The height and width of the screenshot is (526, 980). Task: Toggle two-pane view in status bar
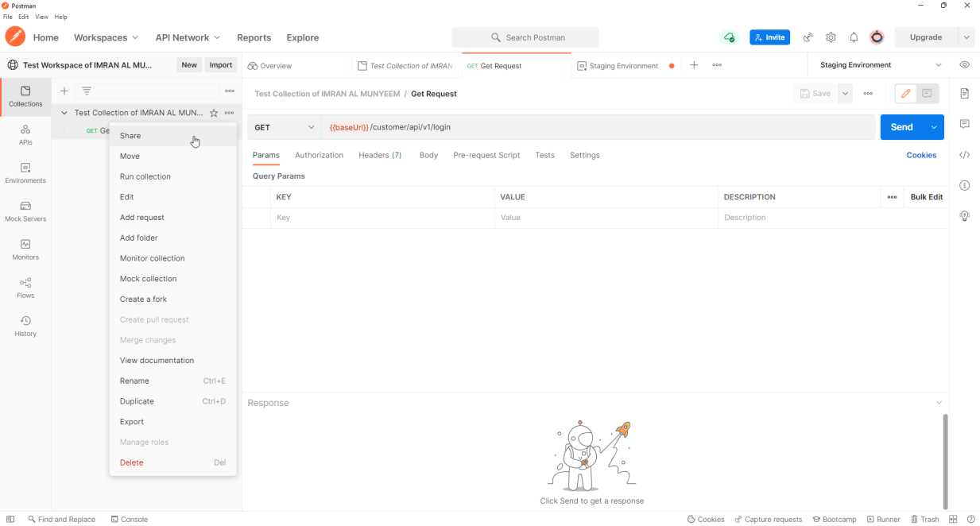(x=953, y=519)
